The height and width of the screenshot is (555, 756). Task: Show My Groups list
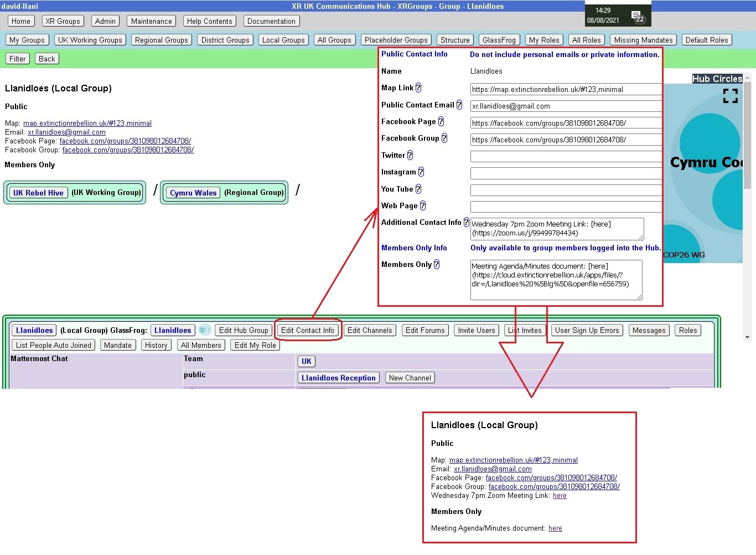[27, 40]
